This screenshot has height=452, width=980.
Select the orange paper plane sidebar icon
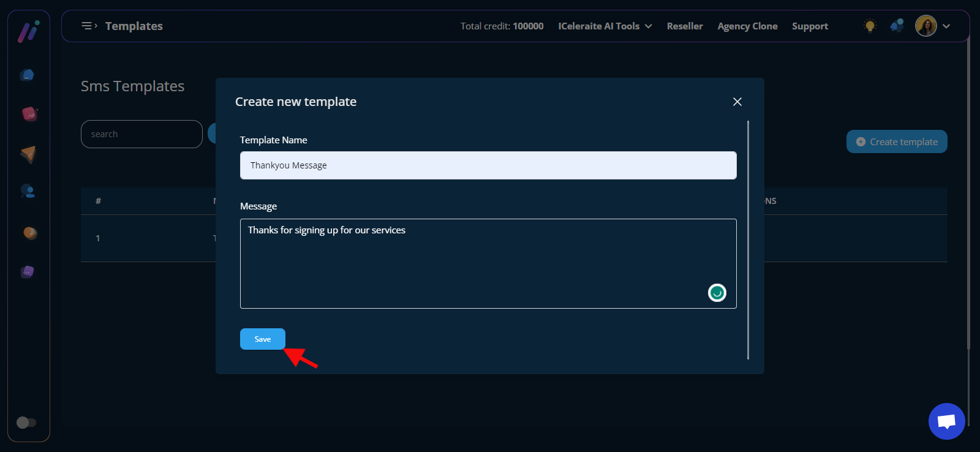click(x=28, y=154)
